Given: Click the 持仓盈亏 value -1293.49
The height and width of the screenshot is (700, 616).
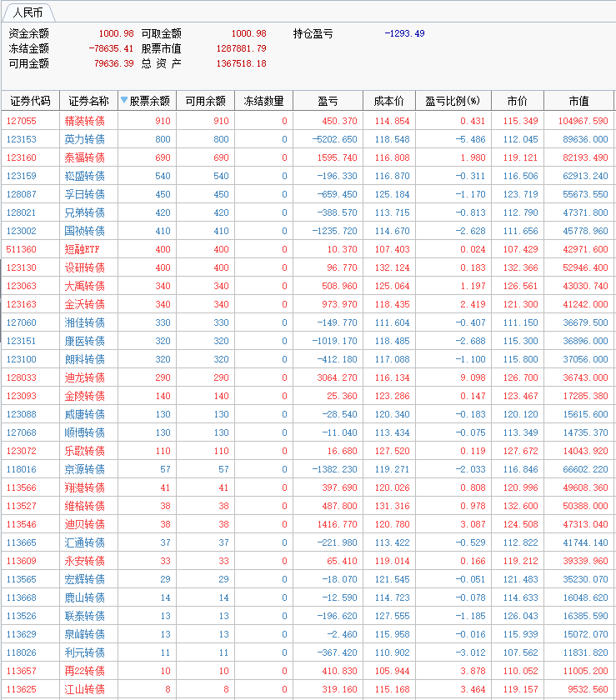Looking at the screenshot, I should (x=404, y=33).
